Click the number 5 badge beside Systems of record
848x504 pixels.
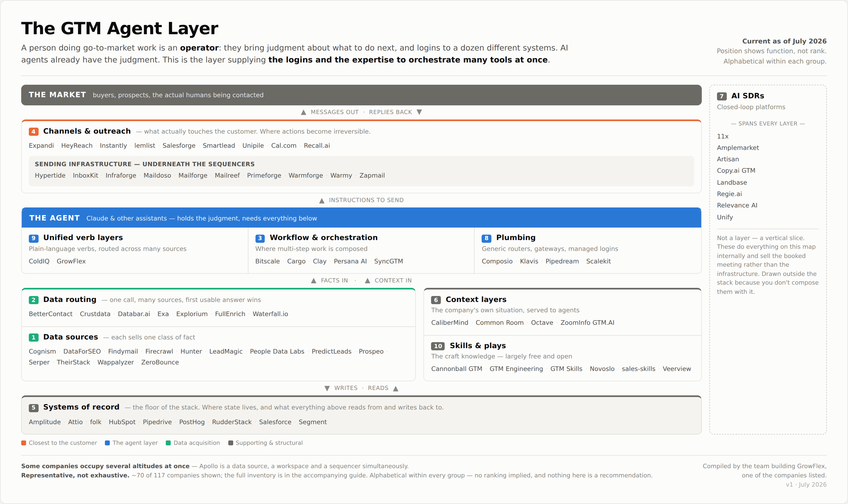click(x=33, y=408)
